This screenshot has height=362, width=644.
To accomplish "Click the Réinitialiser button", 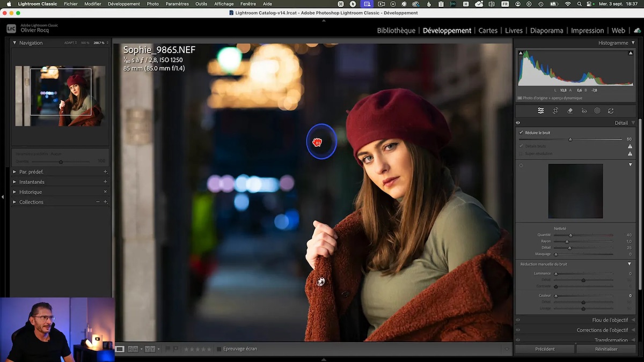I will point(606,349).
